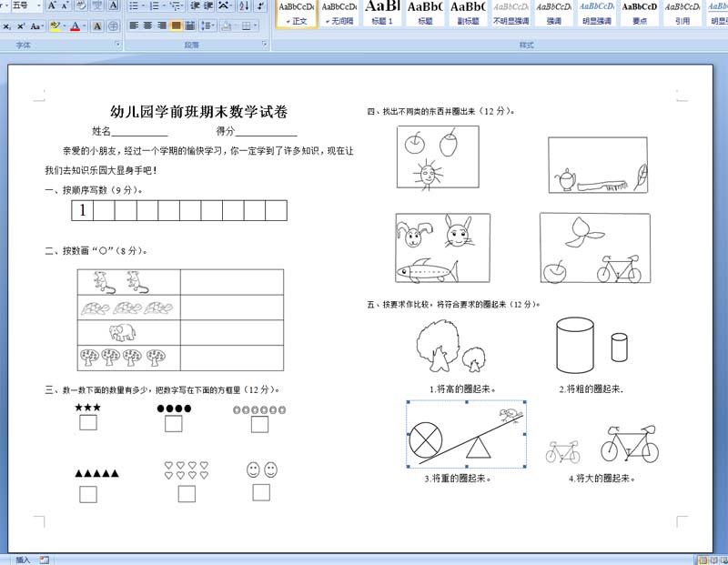Click the answer box under three stars
Viewport: 728px width, 565px height.
(x=88, y=423)
